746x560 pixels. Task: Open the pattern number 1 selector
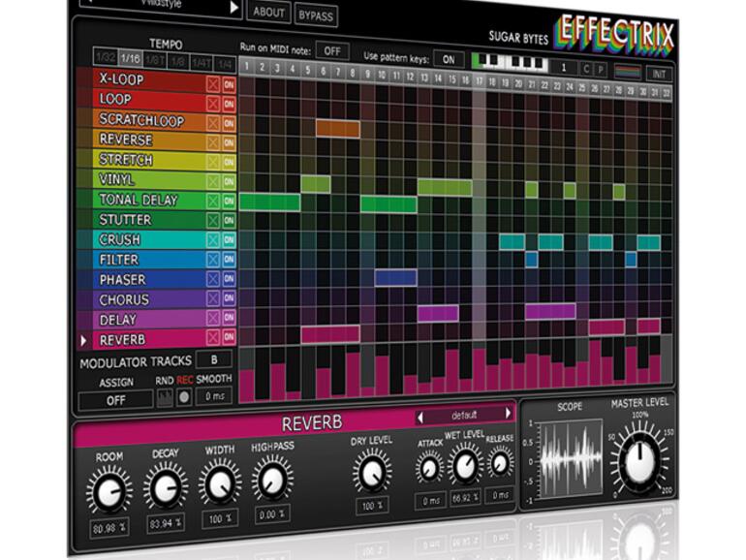click(564, 68)
